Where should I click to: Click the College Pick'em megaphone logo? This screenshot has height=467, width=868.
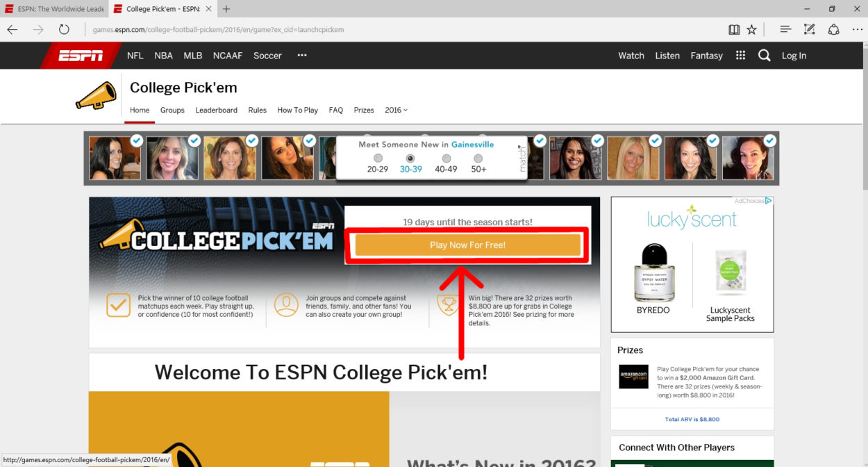coord(96,96)
